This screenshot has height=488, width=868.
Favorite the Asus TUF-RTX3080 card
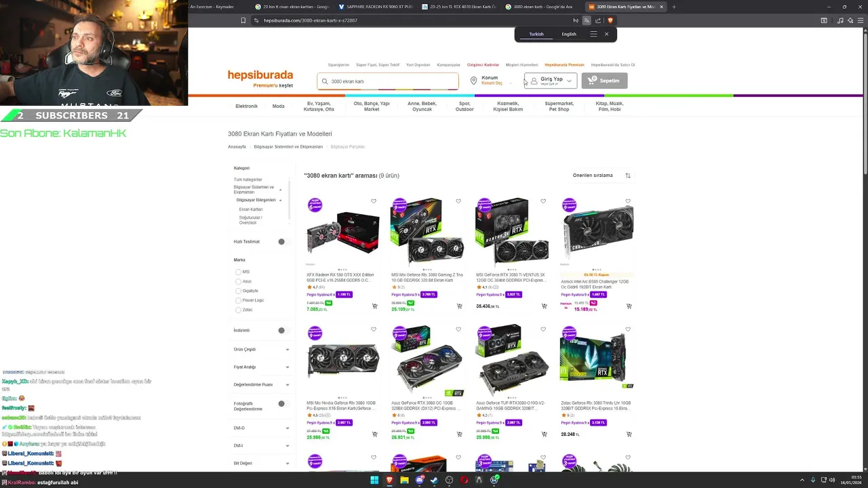point(543,329)
